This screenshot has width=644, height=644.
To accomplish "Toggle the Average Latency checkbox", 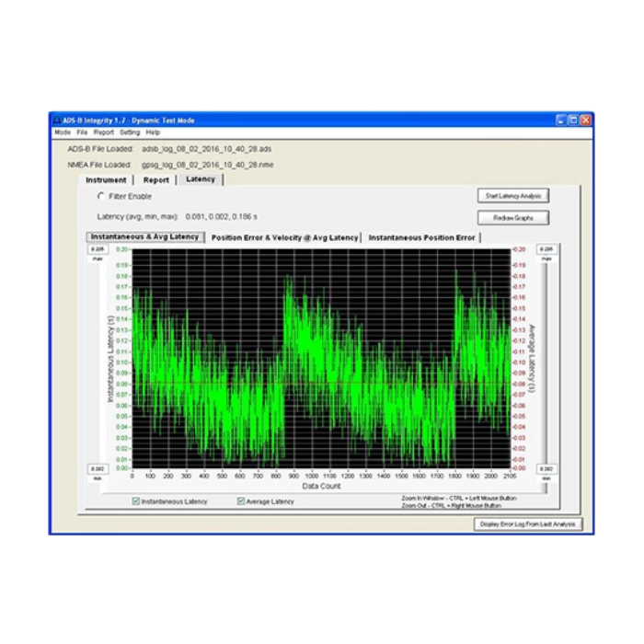I will click(x=241, y=501).
